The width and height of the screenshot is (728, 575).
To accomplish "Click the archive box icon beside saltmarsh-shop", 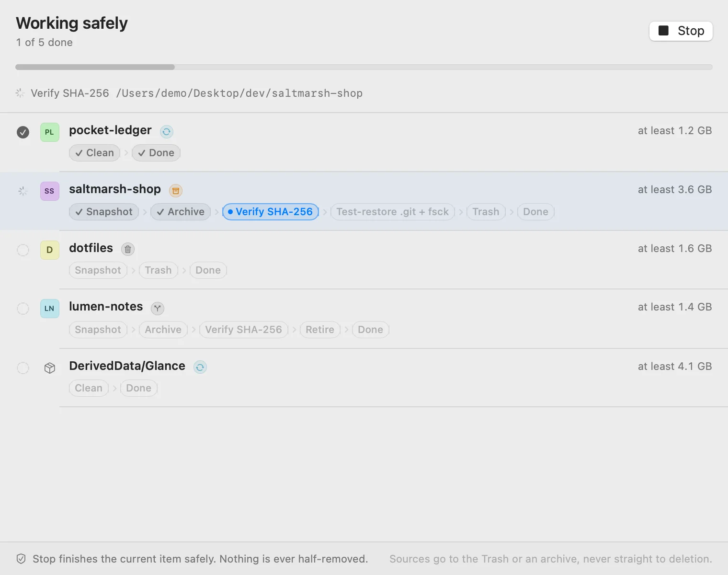I will click(x=176, y=191).
